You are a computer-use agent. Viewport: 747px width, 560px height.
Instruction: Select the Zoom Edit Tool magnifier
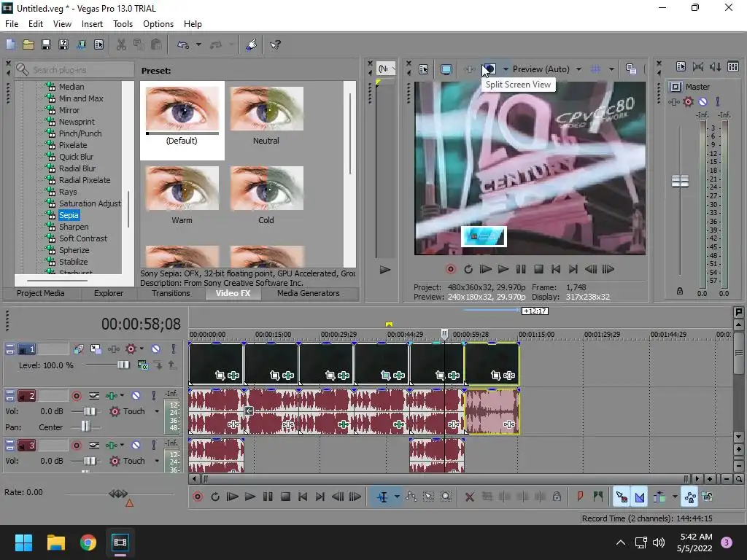[x=446, y=497]
